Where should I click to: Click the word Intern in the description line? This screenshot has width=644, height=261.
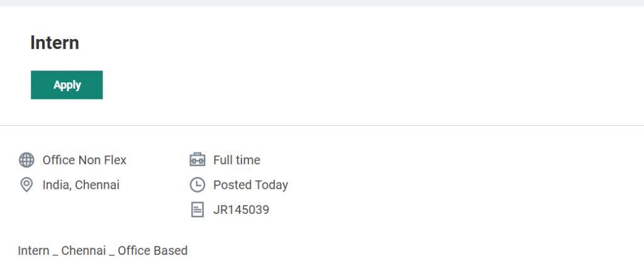33,250
